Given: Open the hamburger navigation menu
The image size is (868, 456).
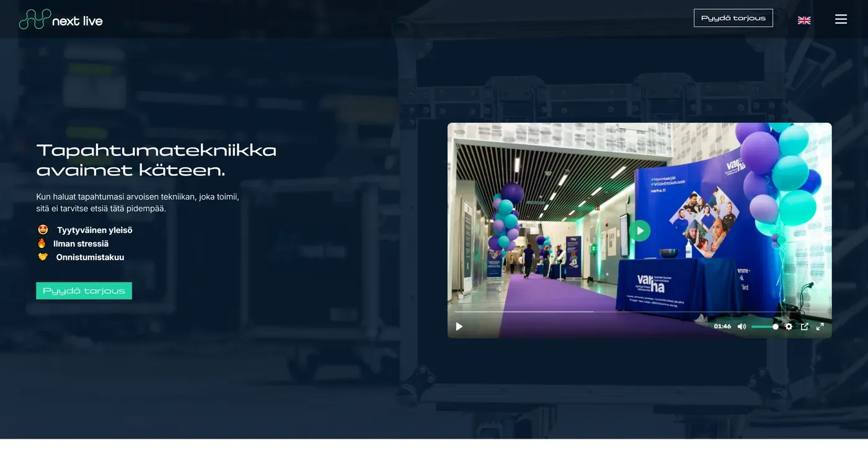Looking at the screenshot, I should pos(841,19).
